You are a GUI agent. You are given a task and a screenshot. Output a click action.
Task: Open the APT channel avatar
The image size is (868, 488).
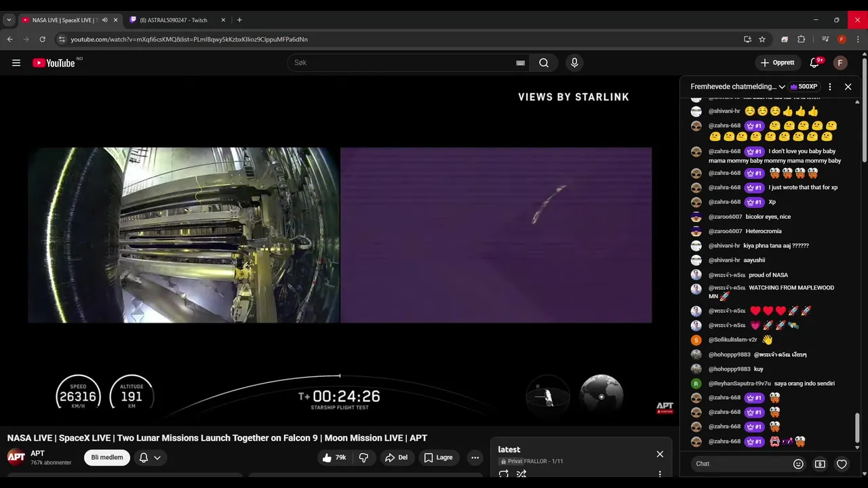point(16,457)
